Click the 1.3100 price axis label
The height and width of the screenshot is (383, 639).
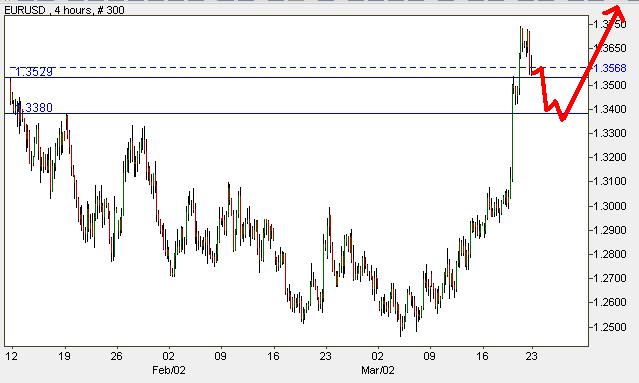(x=610, y=181)
